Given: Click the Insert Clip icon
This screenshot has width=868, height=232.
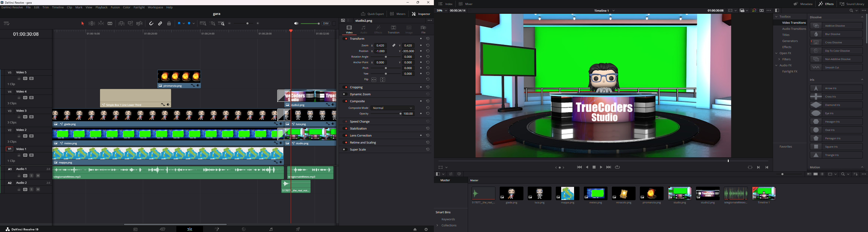Looking at the screenshot, I should tap(122, 23).
